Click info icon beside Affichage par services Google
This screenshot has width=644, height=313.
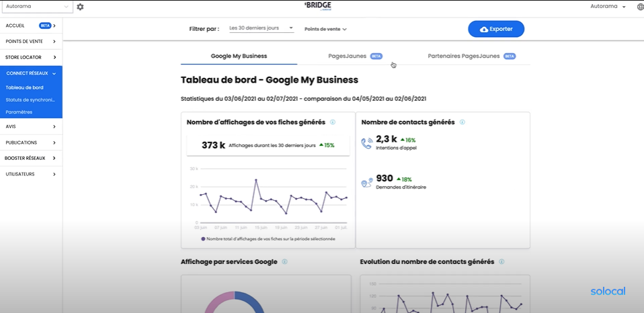point(284,262)
